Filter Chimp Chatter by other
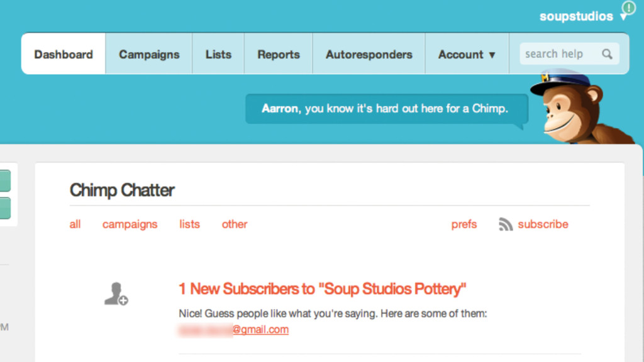This screenshot has width=644, height=362. (x=235, y=224)
